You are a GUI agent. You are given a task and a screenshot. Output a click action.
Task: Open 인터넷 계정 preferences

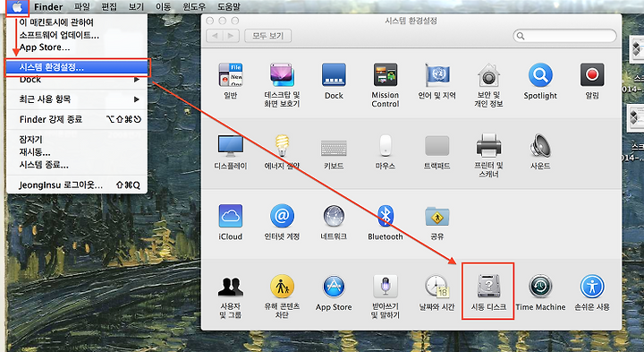point(282,222)
